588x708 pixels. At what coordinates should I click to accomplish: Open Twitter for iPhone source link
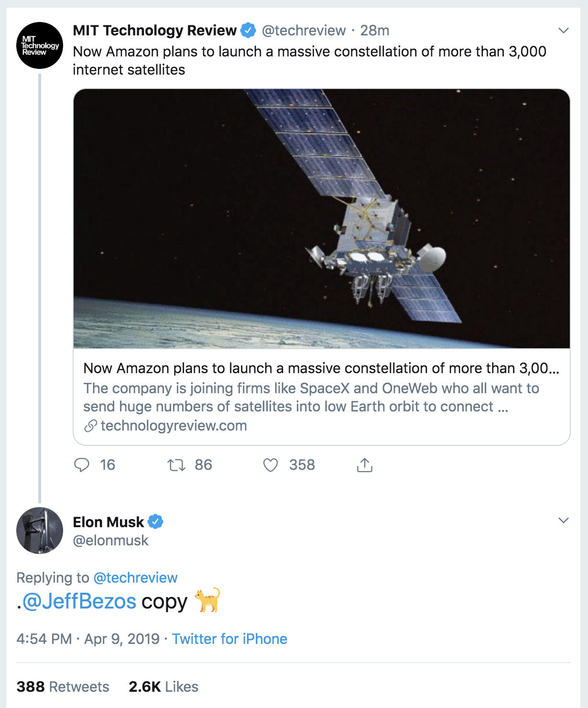click(x=229, y=639)
